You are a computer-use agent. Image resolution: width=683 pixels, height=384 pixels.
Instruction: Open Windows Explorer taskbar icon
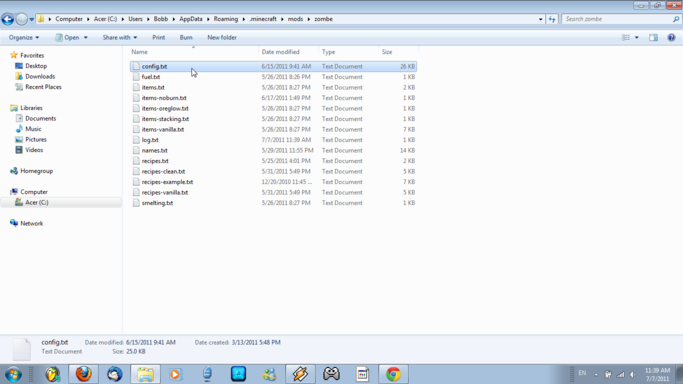coord(145,374)
